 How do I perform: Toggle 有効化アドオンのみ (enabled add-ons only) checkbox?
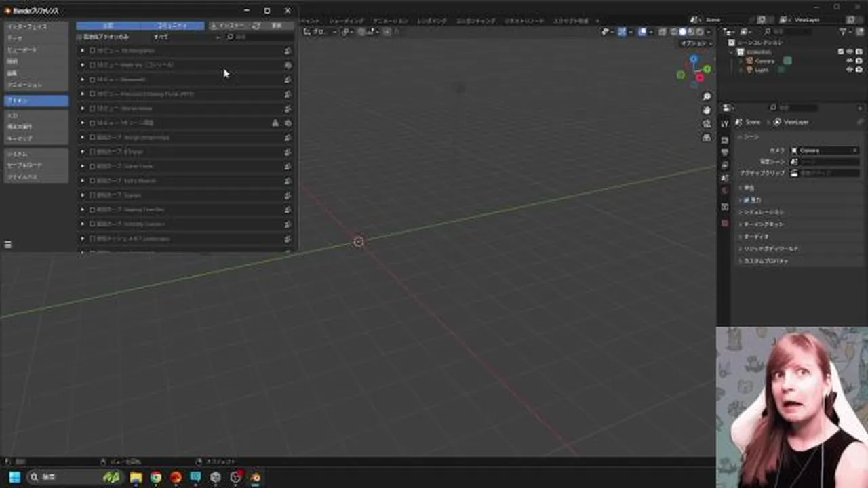coord(79,37)
